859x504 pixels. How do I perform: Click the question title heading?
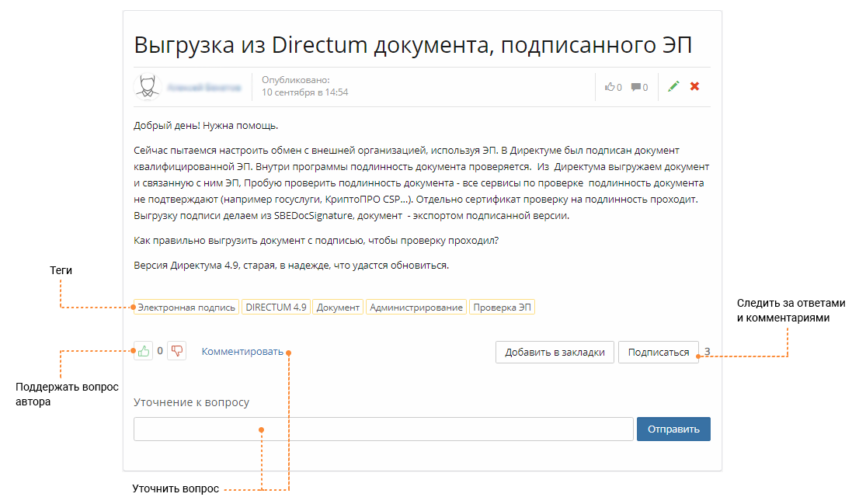[412, 44]
